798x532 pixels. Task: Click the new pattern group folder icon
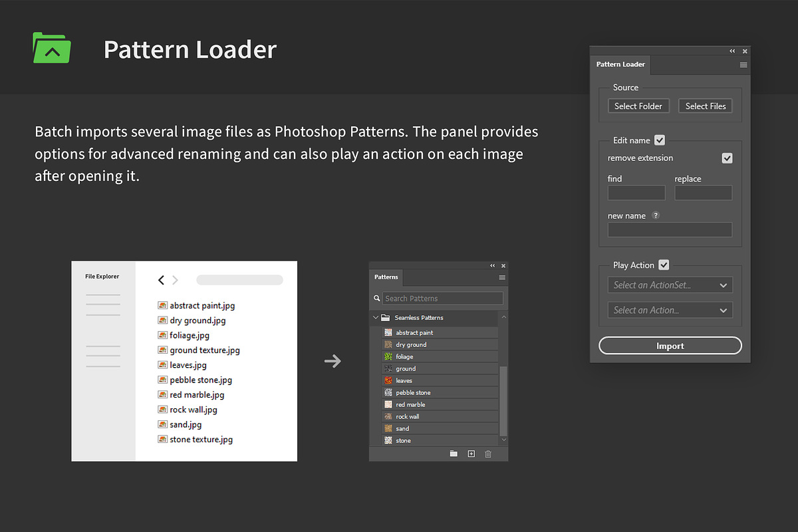(454, 454)
